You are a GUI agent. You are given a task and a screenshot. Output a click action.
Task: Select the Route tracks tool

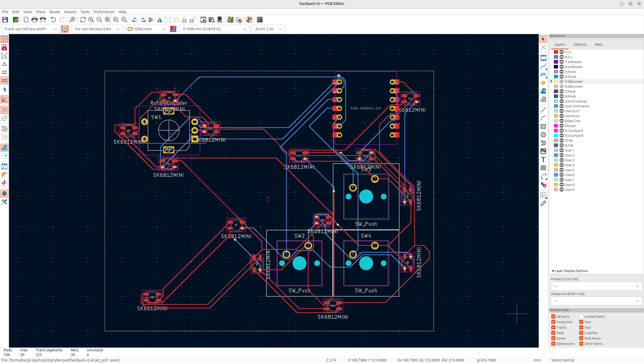tap(543, 66)
